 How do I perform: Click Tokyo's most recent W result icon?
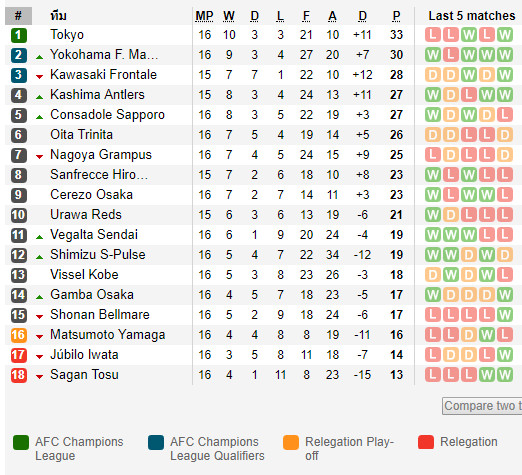coord(505,35)
